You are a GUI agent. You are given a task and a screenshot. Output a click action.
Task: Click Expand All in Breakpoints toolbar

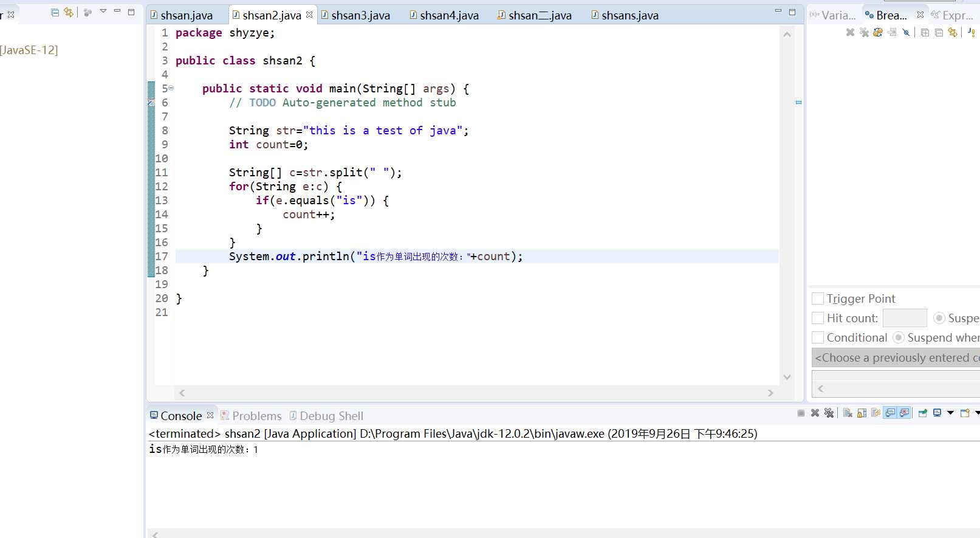(925, 33)
